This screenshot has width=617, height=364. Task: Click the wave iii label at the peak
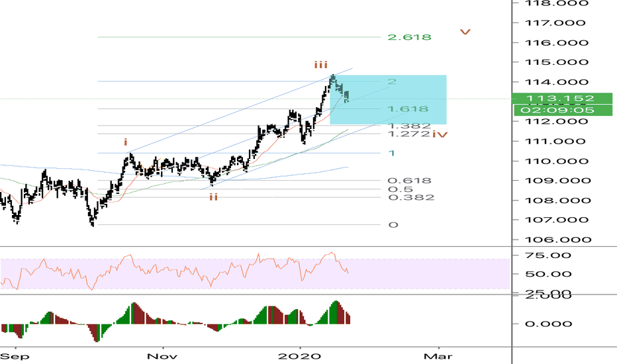click(x=321, y=64)
